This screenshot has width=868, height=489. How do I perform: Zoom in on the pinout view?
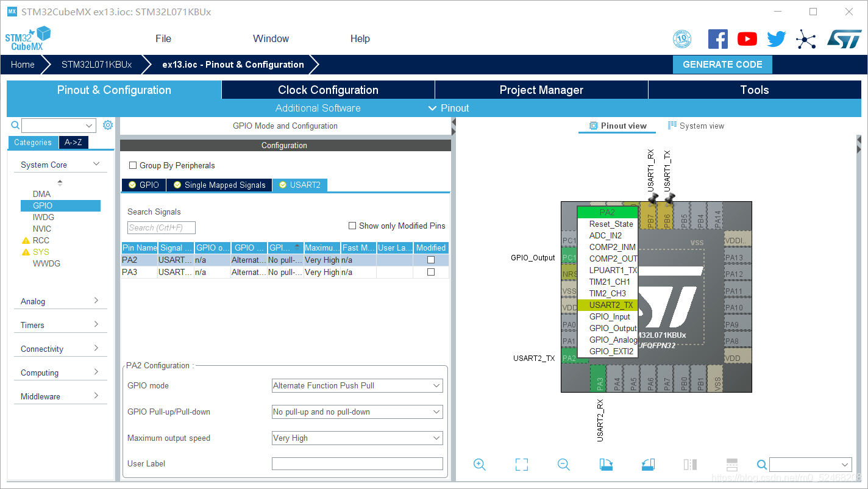tap(480, 465)
